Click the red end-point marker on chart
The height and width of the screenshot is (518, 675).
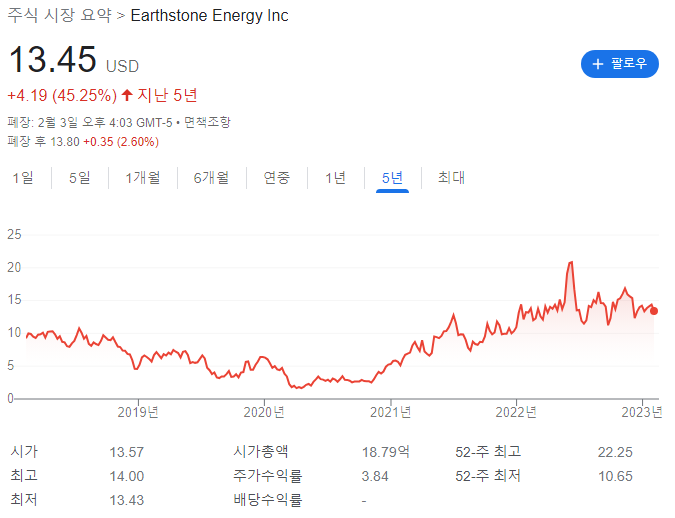coord(653,311)
